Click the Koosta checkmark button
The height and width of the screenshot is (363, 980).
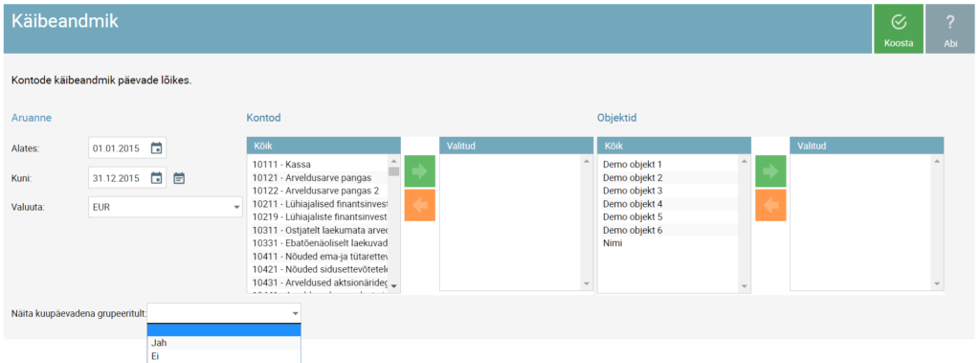coord(898,29)
